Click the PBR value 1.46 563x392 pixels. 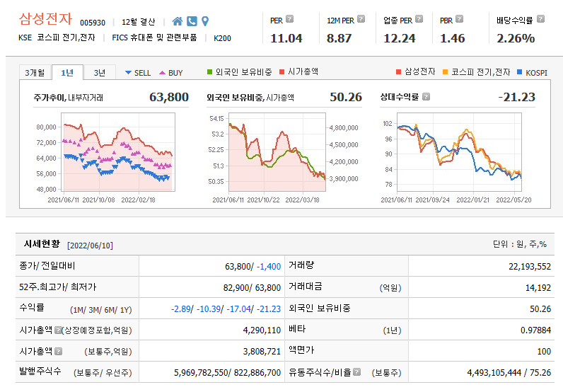pyautogui.click(x=453, y=38)
